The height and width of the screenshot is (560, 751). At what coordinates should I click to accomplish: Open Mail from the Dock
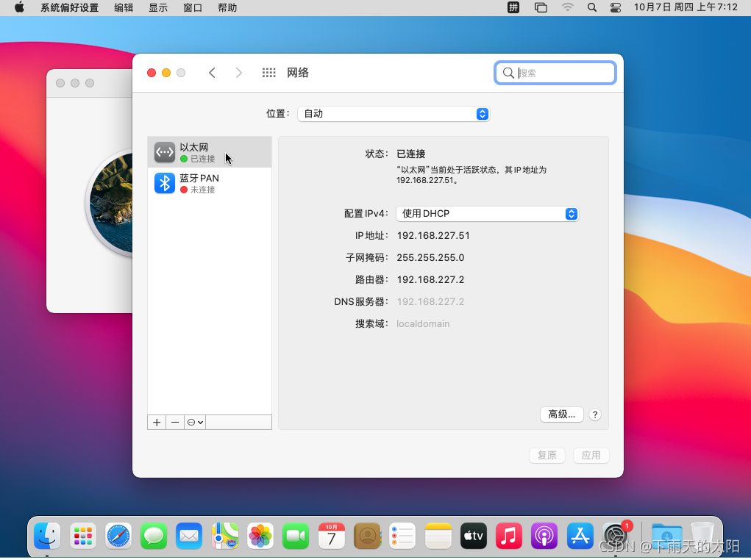[x=189, y=536]
